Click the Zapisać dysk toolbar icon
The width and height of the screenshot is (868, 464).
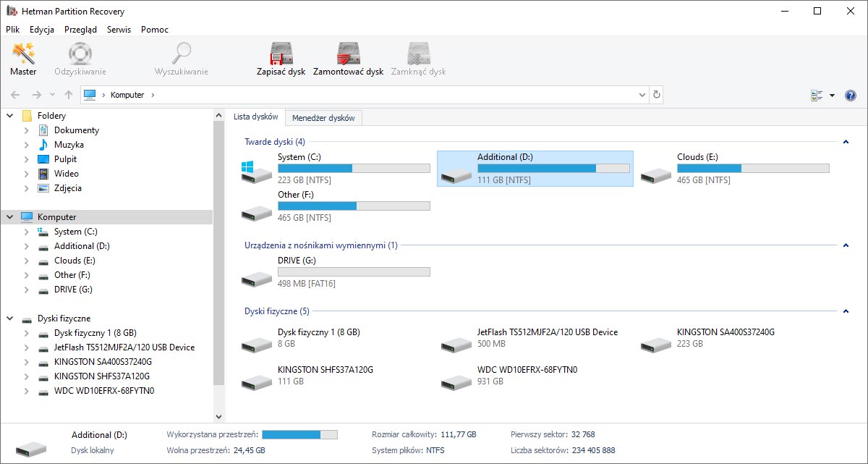pyautogui.click(x=281, y=54)
